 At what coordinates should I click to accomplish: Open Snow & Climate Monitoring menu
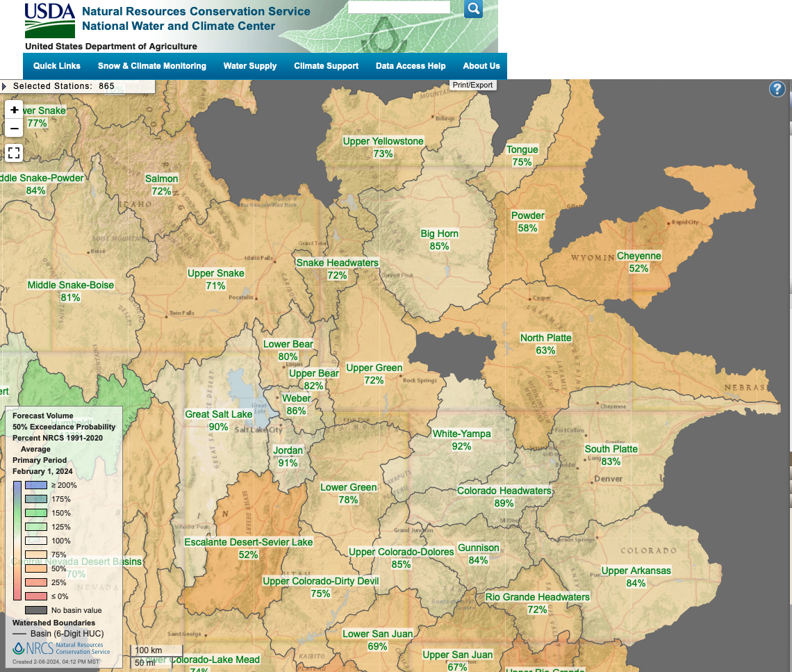[x=152, y=66]
